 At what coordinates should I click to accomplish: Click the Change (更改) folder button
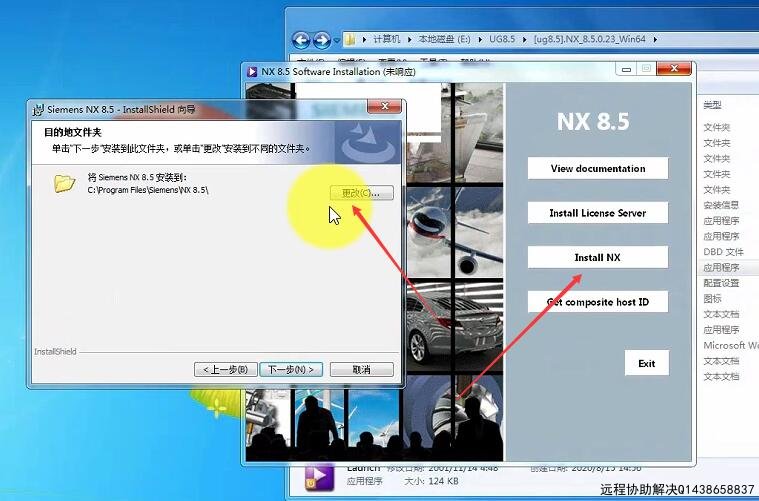point(362,193)
